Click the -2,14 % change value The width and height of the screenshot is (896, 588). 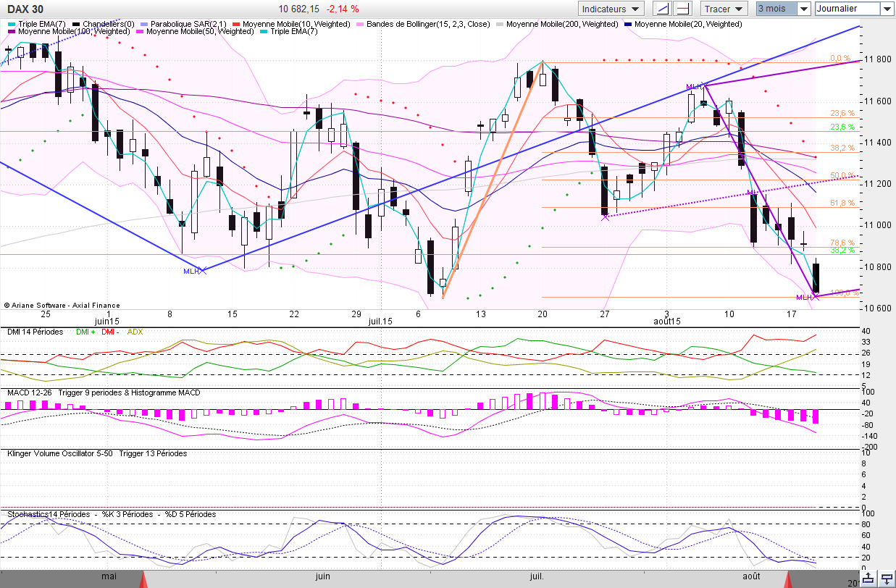343,9
